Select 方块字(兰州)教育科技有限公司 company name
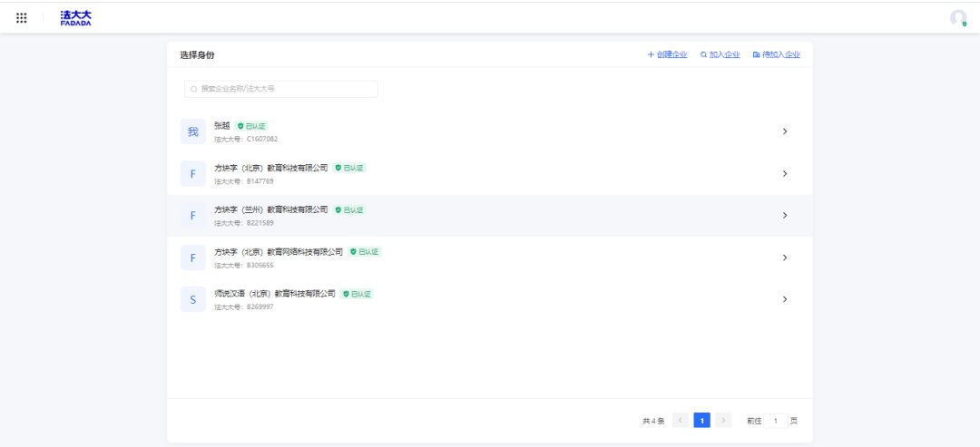Viewport: 980px width, 447px height. tap(270, 209)
